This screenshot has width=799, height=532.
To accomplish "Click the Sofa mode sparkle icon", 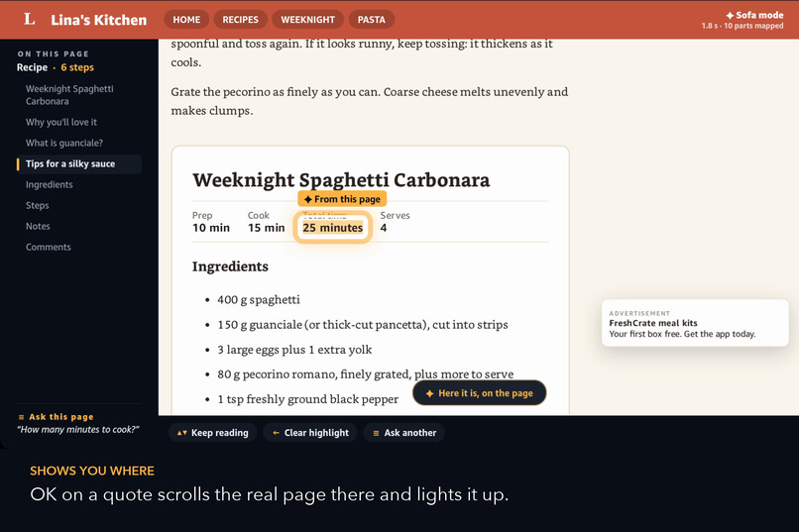I will click(730, 15).
